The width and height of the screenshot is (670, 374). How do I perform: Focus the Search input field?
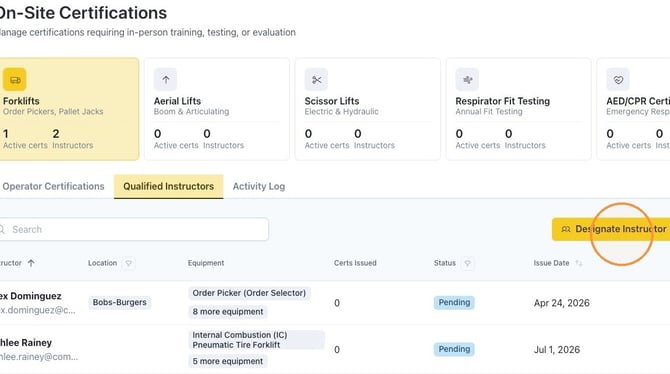[x=133, y=230]
